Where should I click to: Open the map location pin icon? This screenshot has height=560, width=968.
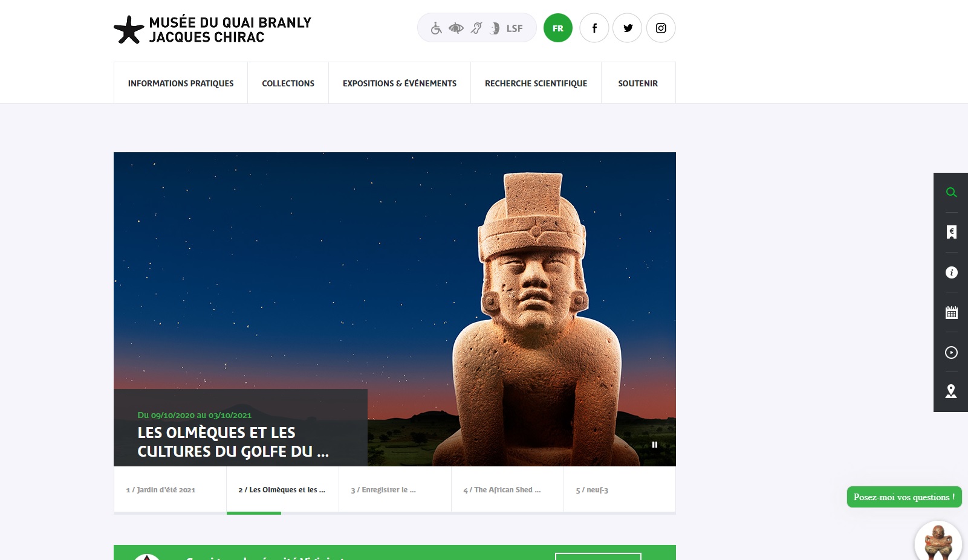click(951, 391)
